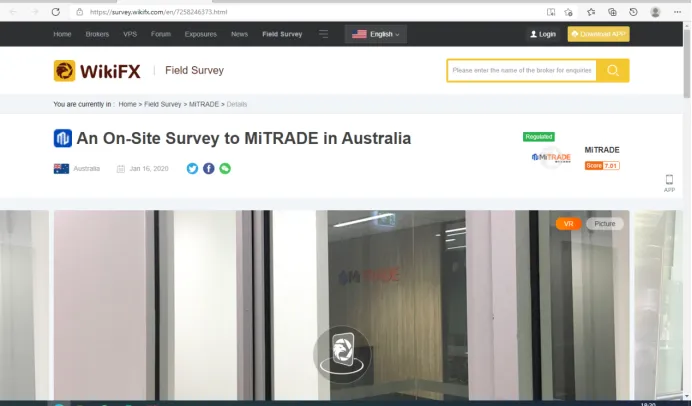Image resolution: width=692 pixels, height=406 pixels.
Task: Click the WikiFX logo
Action: [x=97, y=71]
